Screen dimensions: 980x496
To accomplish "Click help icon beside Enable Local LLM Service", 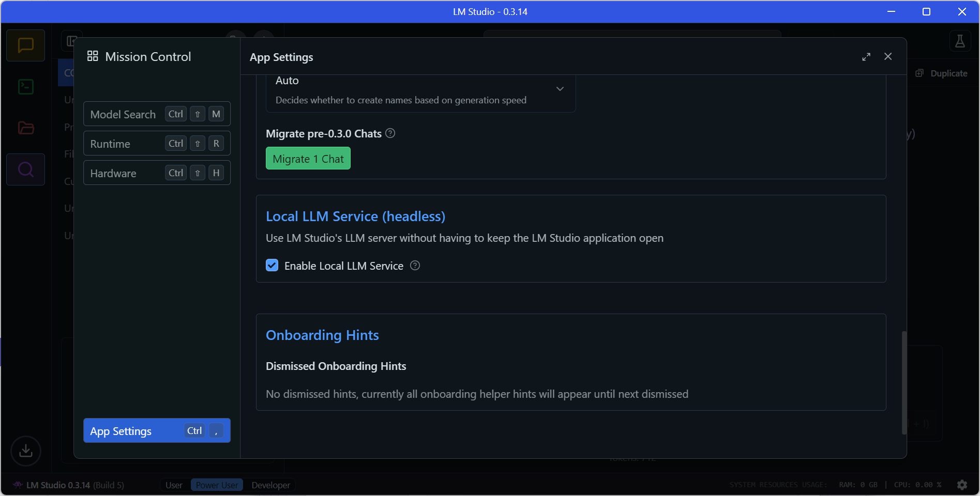I will [x=415, y=266].
